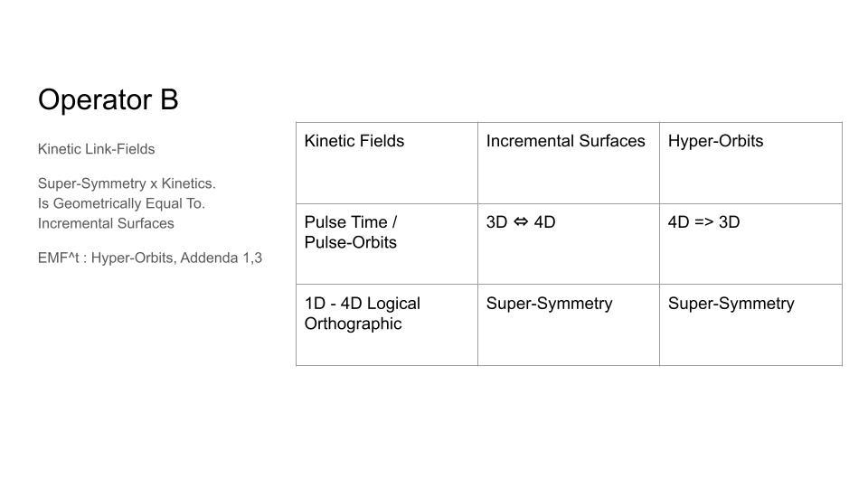Click the word "Pulse-Orbits" in the table
868x488 pixels.
pos(350,242)
